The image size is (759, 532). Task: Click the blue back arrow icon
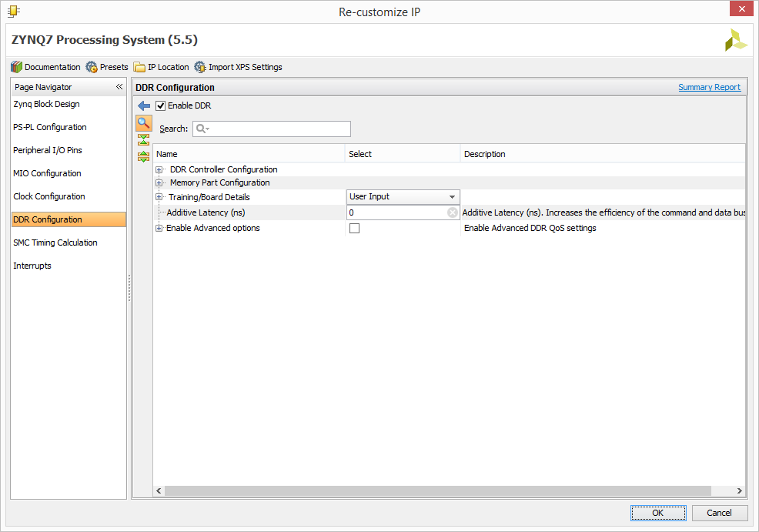[144, 105]
